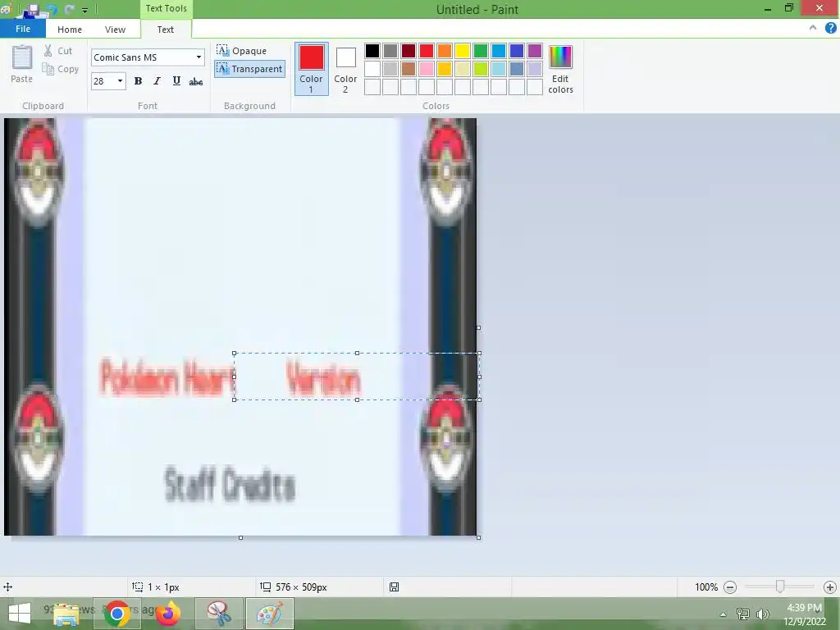
Task: Pick the brown swatch
Action: tap(409, 69)
